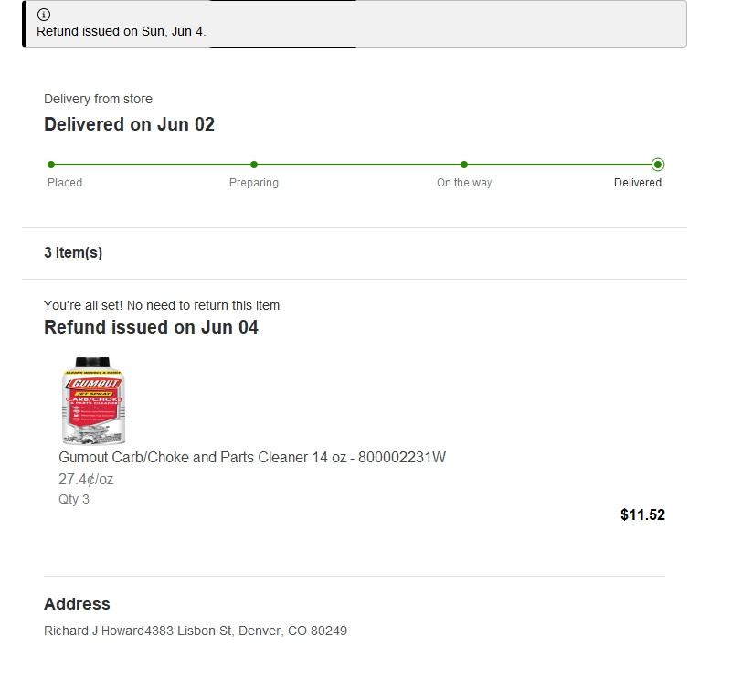Click the Address section heading
731x700 pixels.
pos(77,604)
